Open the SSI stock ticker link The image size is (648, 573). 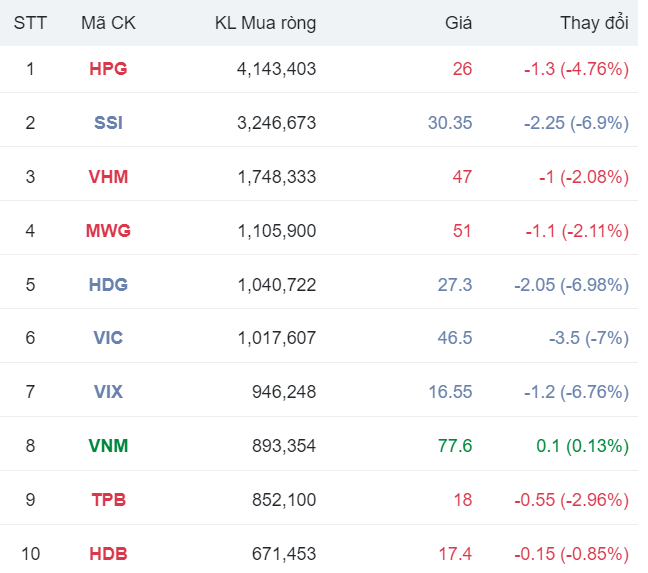tap(108, 123)
